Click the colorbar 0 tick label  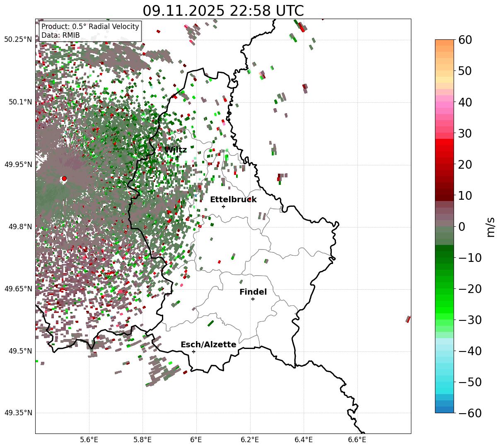tap(461, 227)
